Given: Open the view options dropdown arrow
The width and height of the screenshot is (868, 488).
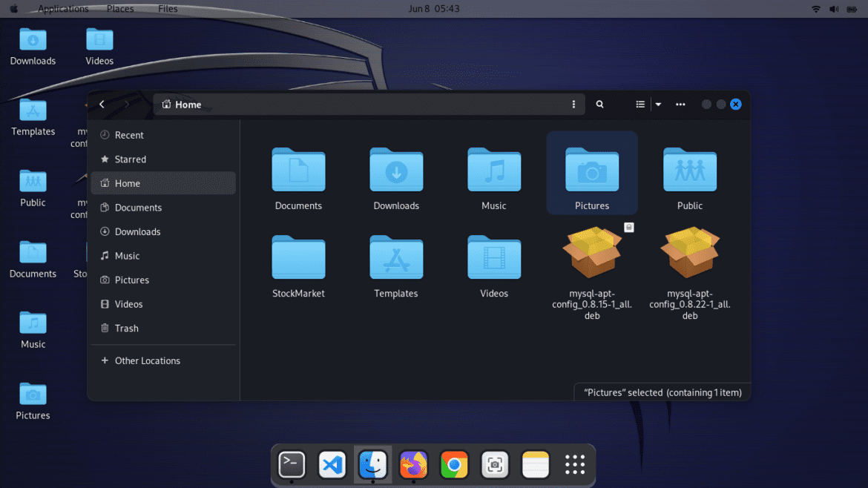Looking at the screenshot, I should [x=657, y=104].
